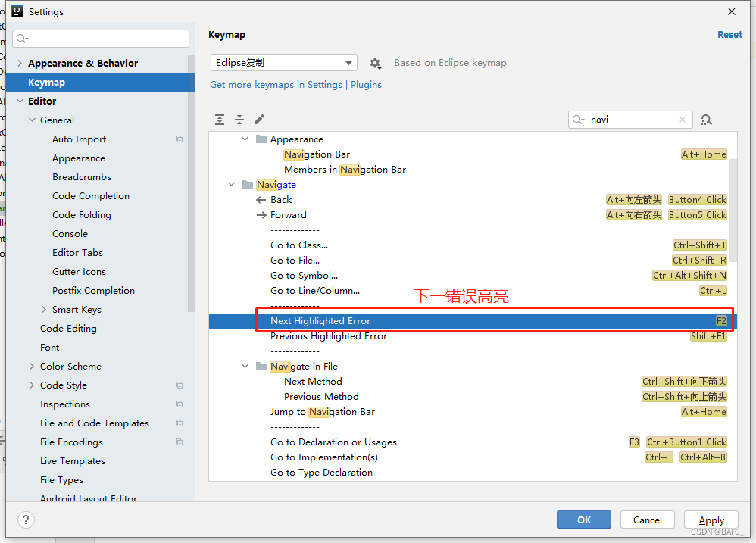Click the Reset link
Image resolution: width=756 pixels, height=543 pixels.
coord(729,35)
